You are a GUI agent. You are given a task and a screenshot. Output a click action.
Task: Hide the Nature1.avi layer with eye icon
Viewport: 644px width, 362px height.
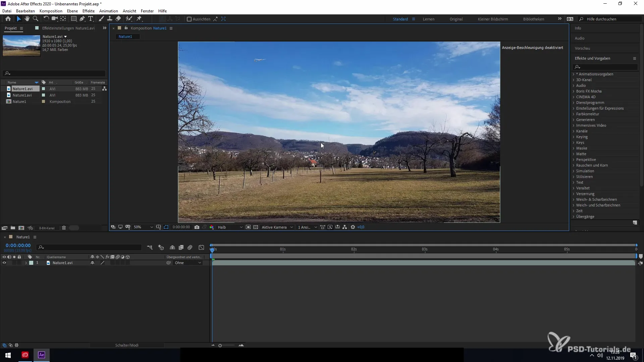(x=4, y=263)
